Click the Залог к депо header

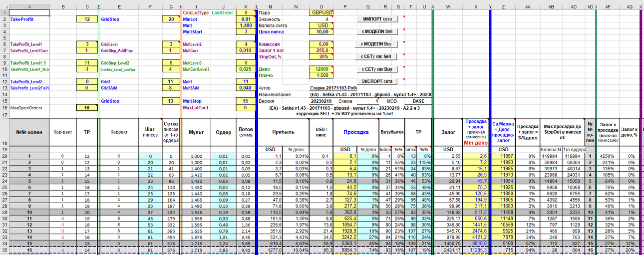[630, 132]
